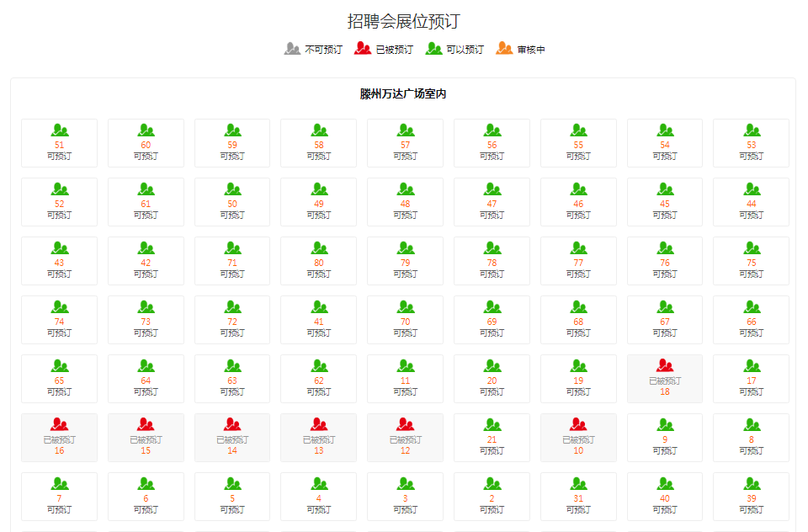Select booth number 19

[x=578, y=379]
